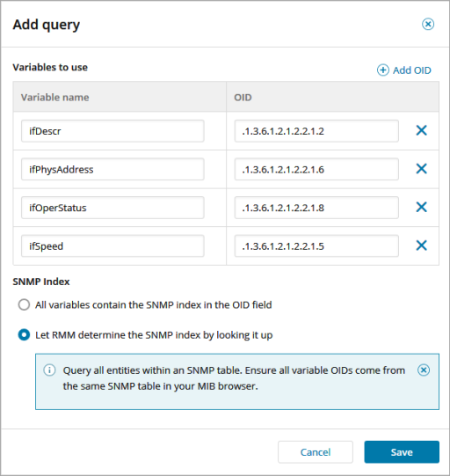Click the OID field ending in 1.8
Viewport: 450px width, 476px height.
(316, 208)
